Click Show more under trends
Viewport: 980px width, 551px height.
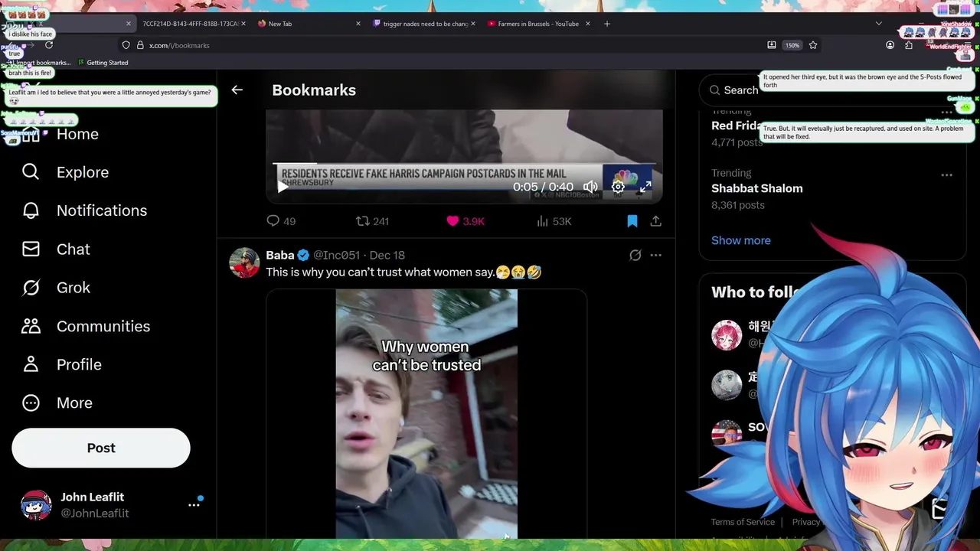point(741,240)
